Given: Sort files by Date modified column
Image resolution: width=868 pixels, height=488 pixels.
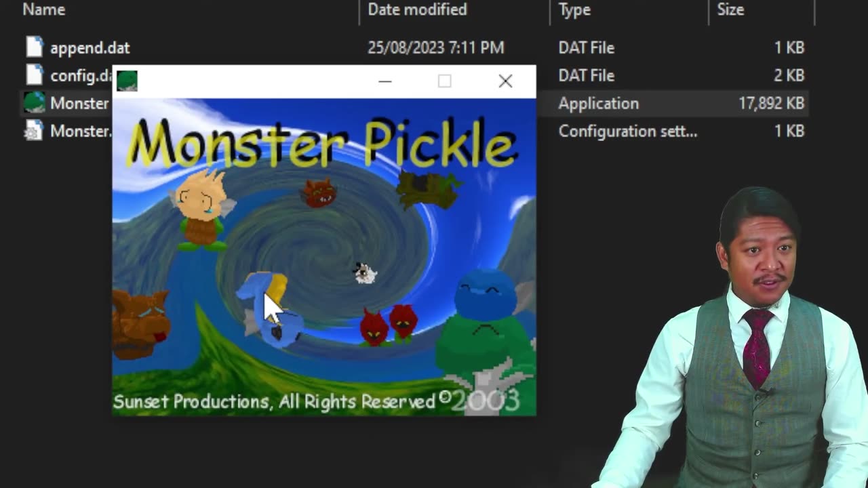Looking at the screenshot, I should [x=417, y=9].
